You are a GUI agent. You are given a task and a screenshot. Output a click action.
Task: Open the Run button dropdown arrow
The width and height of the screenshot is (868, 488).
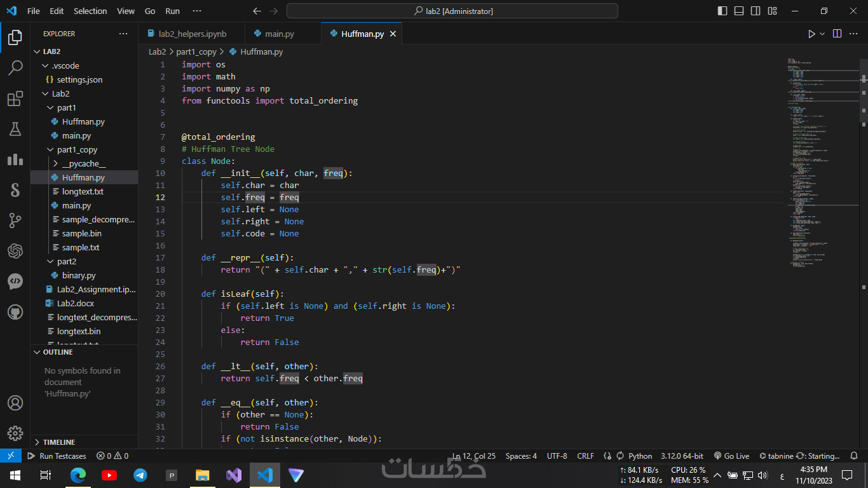click(x=822, y=34)
